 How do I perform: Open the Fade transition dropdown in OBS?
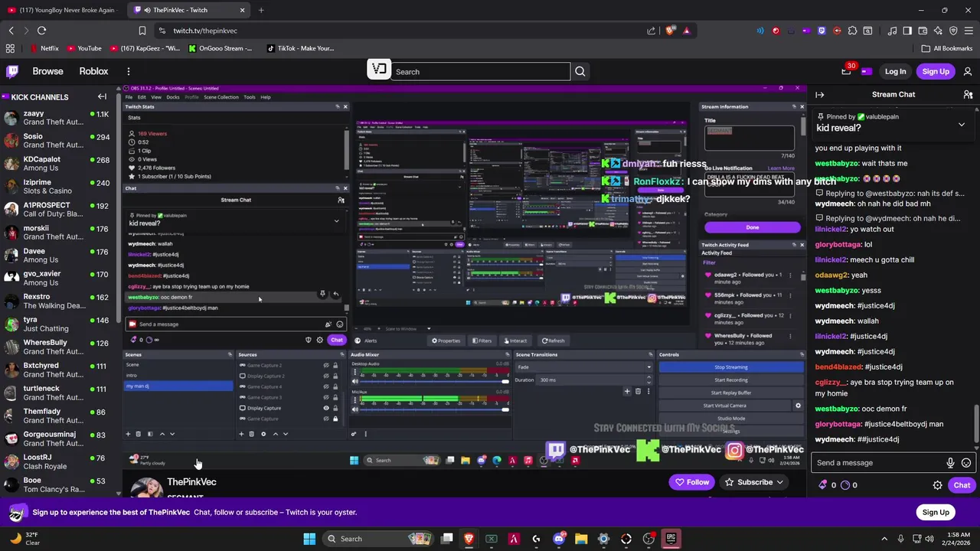click(583, 367)
